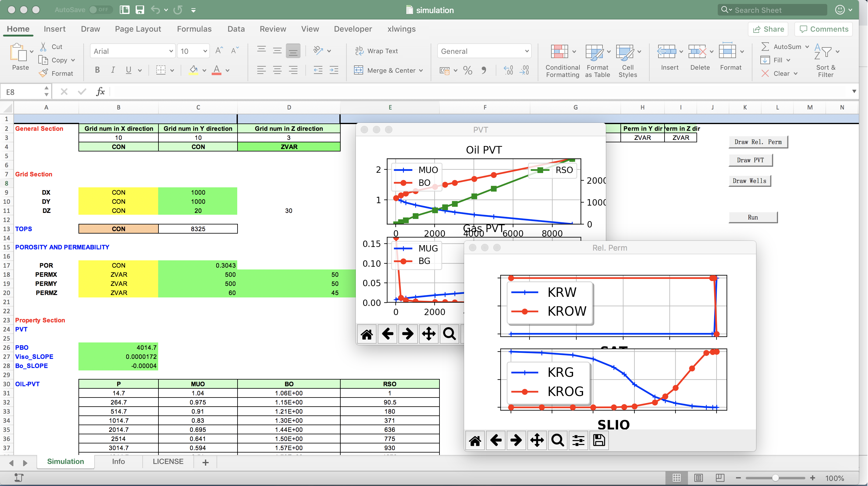The width and height of the screenshot is (868, 486).
Task: Select the zoom magnifier in PVT window toolbar
Action: click(449, 334)
